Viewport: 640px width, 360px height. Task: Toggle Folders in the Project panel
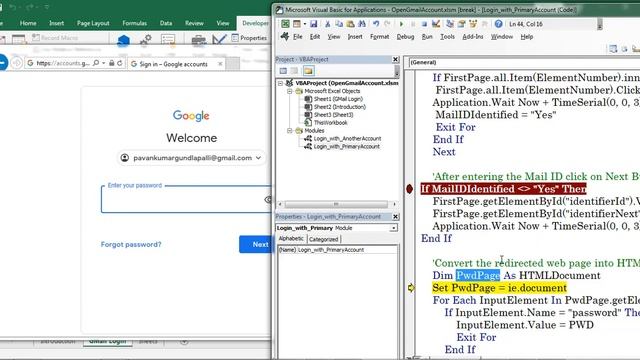(309, 71)
